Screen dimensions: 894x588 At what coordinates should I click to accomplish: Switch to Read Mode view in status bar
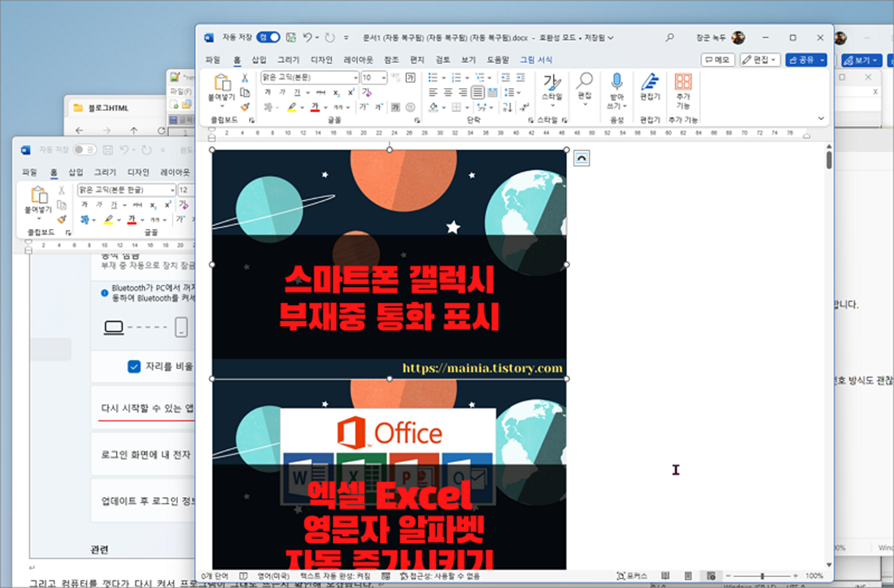(x=665, y=575)
